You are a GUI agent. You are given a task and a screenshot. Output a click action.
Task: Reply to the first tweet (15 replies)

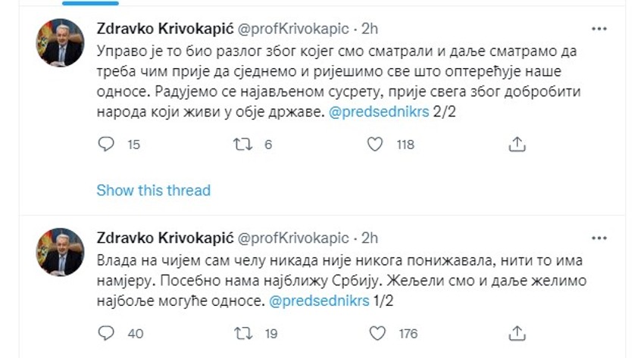pyautogui.click(x=107, y=145)
